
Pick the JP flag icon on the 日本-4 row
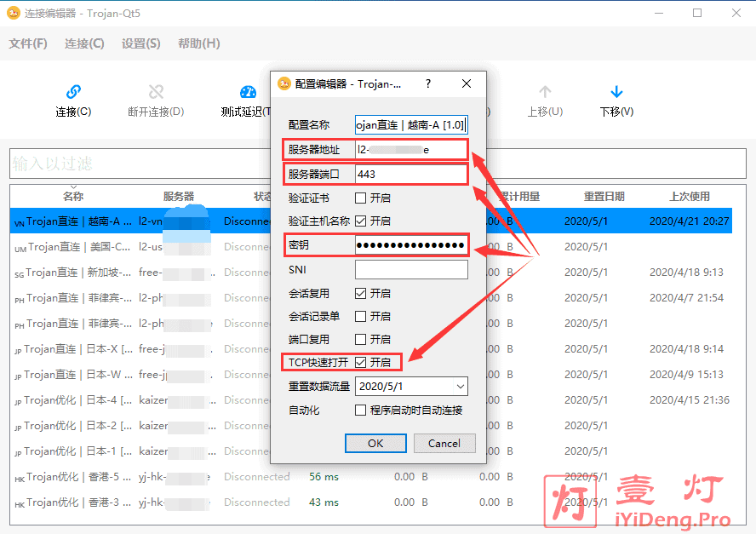[18, 402]
